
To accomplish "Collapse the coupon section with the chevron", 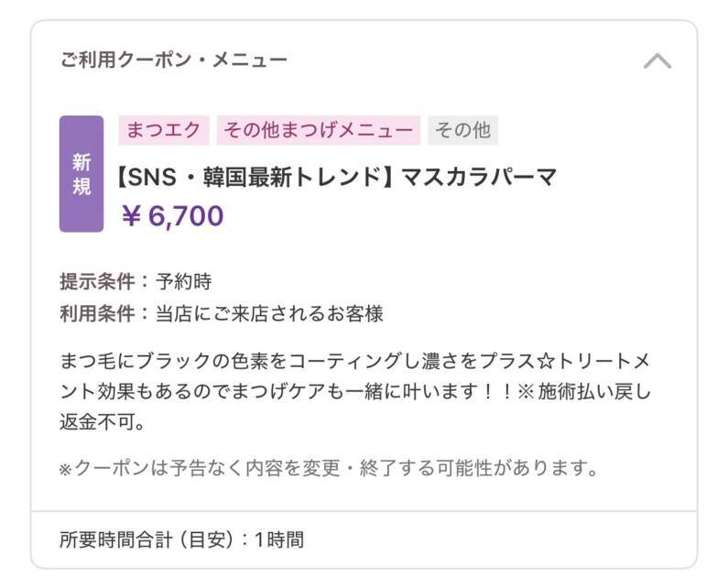I will 657,61.
